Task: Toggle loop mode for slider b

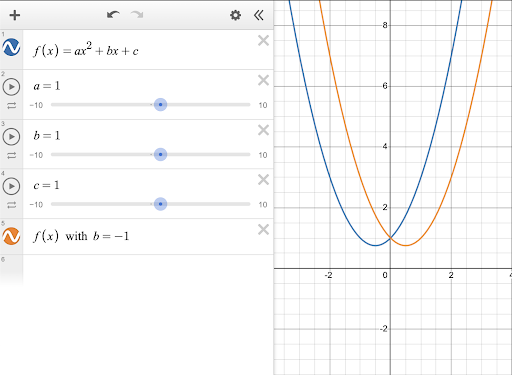Action: click(x=11, y=155)
